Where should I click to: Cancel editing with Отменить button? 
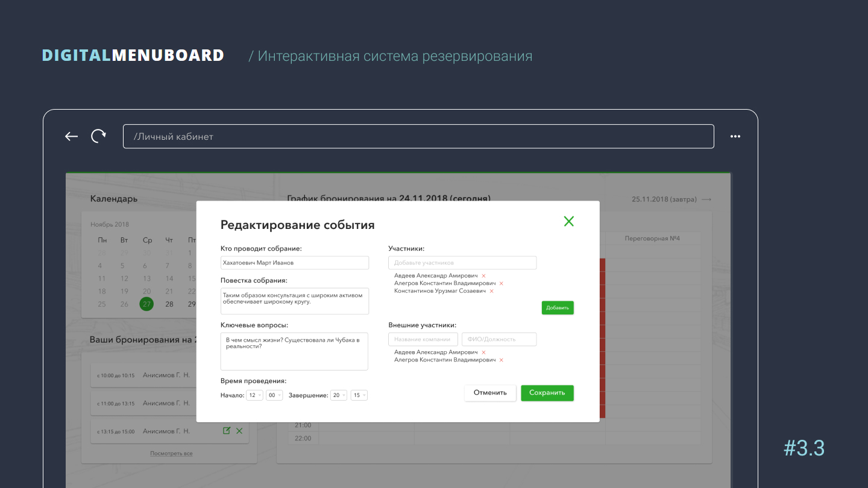click(x=490, y=393)
